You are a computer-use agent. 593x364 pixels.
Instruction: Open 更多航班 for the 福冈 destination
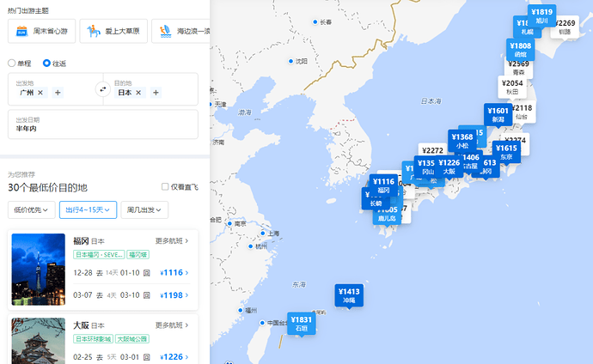pos(173,241)
